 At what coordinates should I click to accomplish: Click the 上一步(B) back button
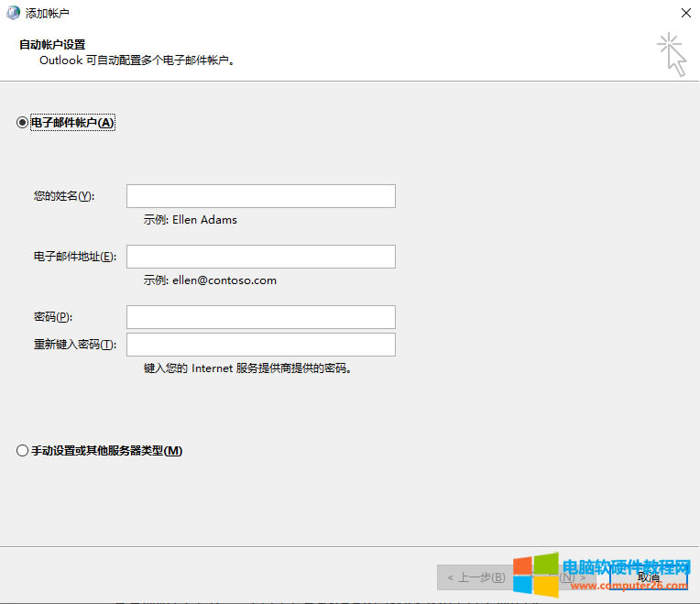click(x=475, y=577)
